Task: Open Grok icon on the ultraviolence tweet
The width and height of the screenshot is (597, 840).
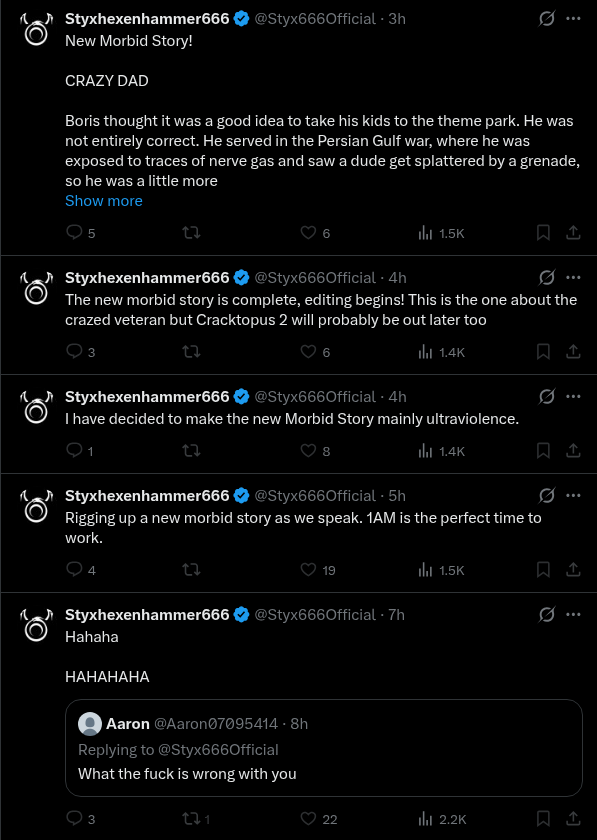Action: (546, 396)
